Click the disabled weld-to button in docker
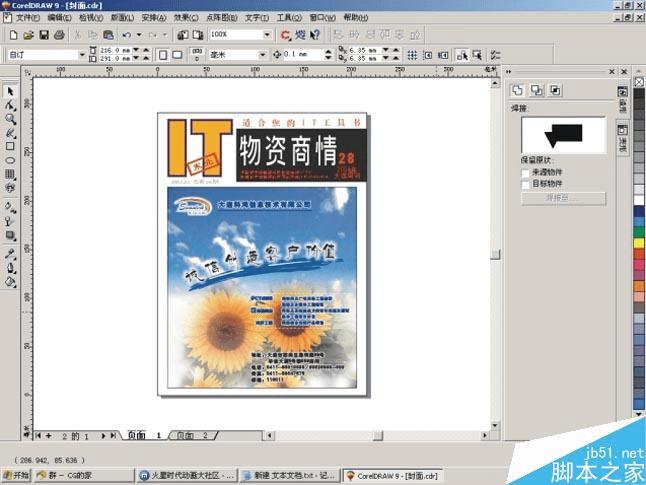This screenshot has height=485, width=646. 563,198
